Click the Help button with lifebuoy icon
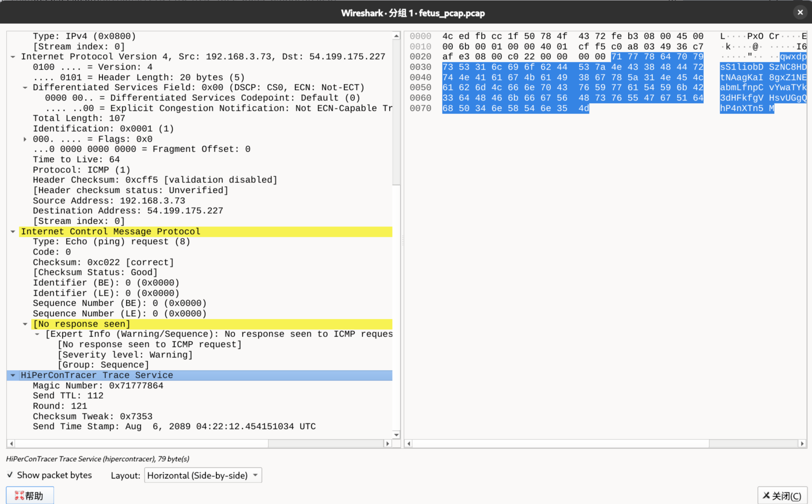The image size is (812, 504). [x=30, y=495]
